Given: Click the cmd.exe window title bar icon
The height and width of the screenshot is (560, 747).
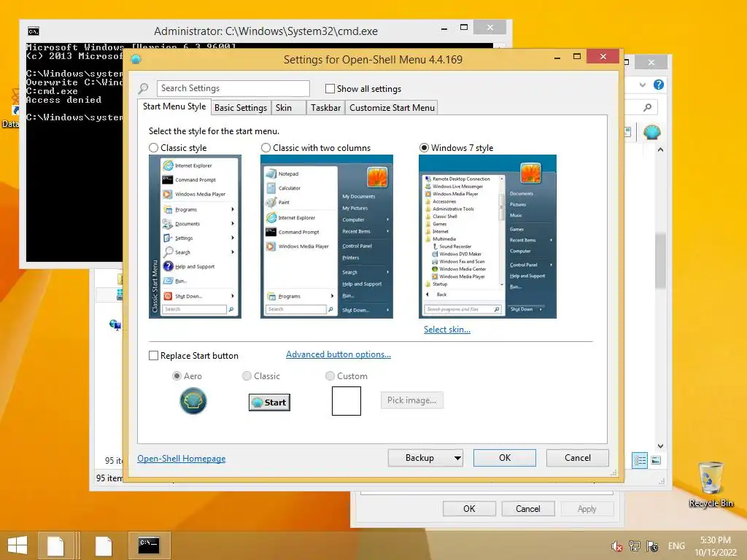Looking at the screenshot, I should 34,31.
